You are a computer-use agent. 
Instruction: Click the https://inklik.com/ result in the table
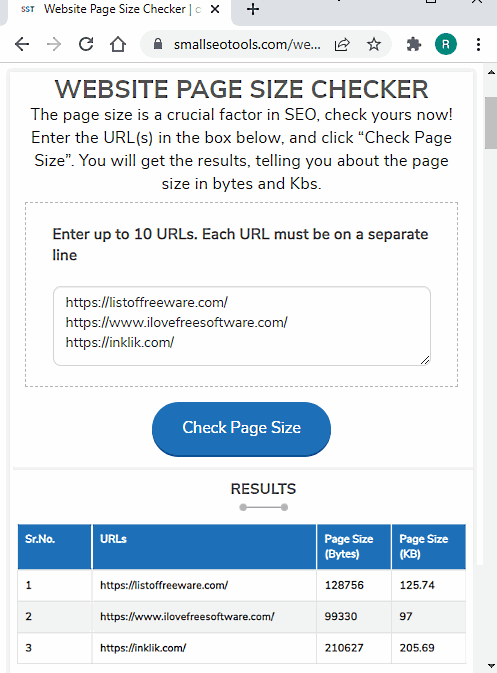(x=143, y=648)
